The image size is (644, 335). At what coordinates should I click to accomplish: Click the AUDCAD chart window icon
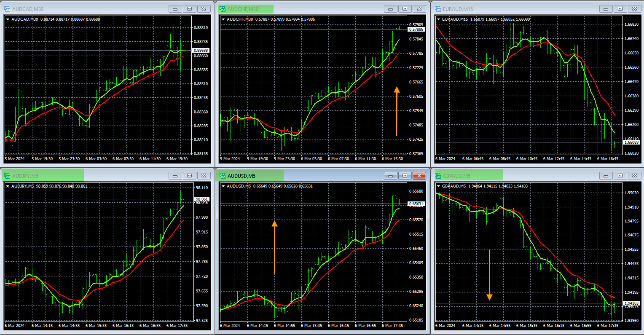(7, 9)
